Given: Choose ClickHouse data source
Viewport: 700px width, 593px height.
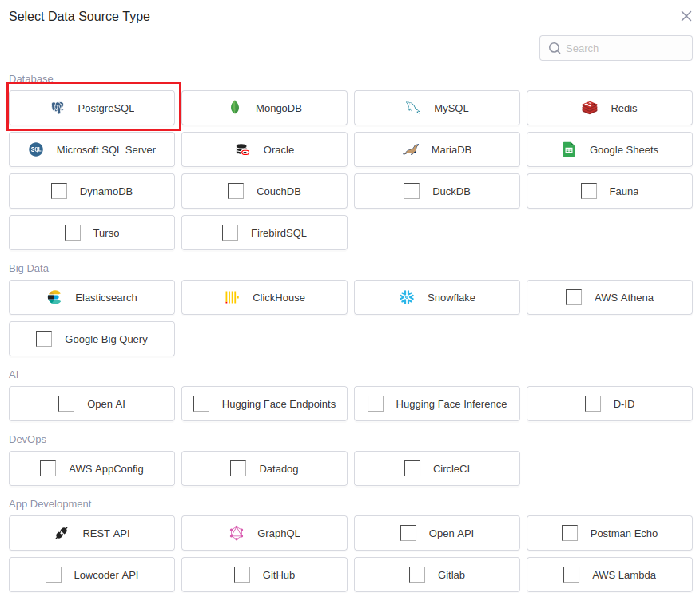Looking at the screenshot, I should pos(264,297).
